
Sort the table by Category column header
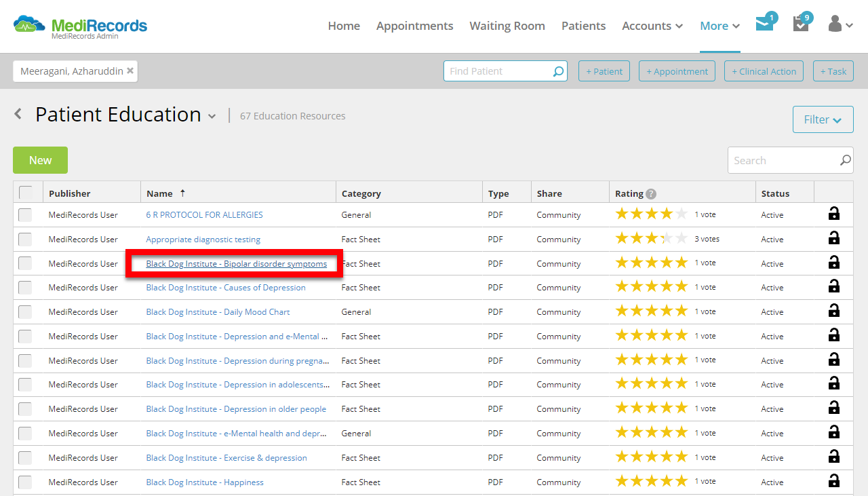[361, 193]
